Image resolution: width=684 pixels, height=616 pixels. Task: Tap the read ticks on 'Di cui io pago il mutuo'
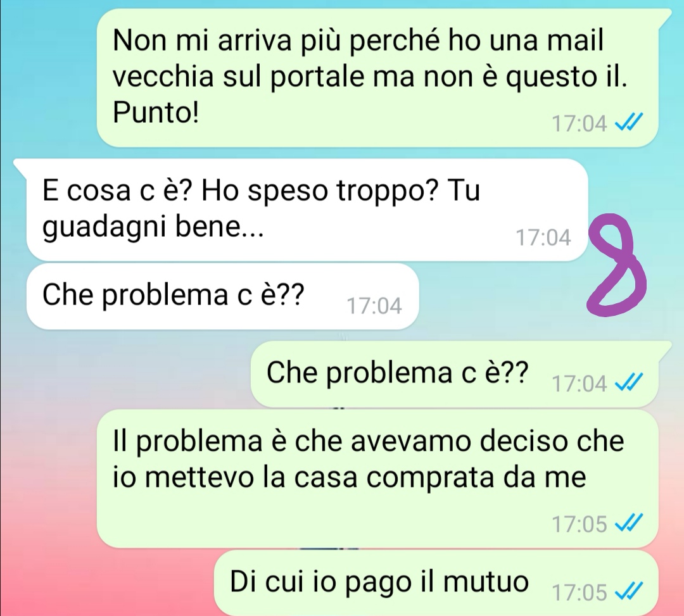[x=629, y=593]
